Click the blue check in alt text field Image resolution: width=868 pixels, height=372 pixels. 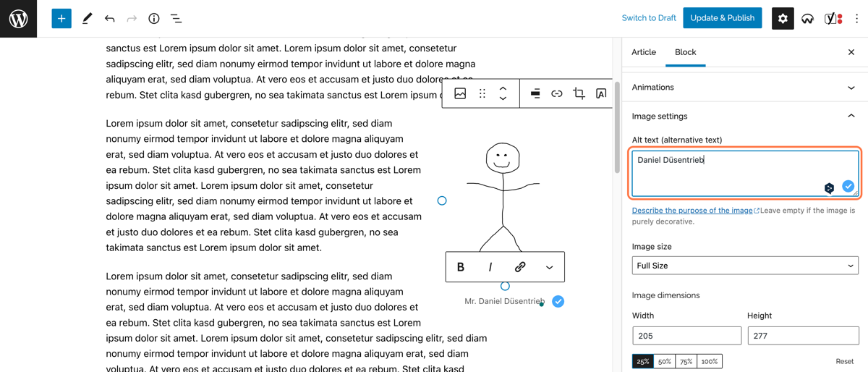(848, 187)
